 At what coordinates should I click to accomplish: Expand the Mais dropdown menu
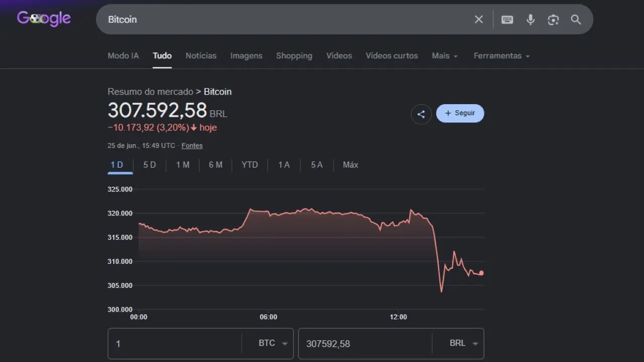(x=445, y=56)
